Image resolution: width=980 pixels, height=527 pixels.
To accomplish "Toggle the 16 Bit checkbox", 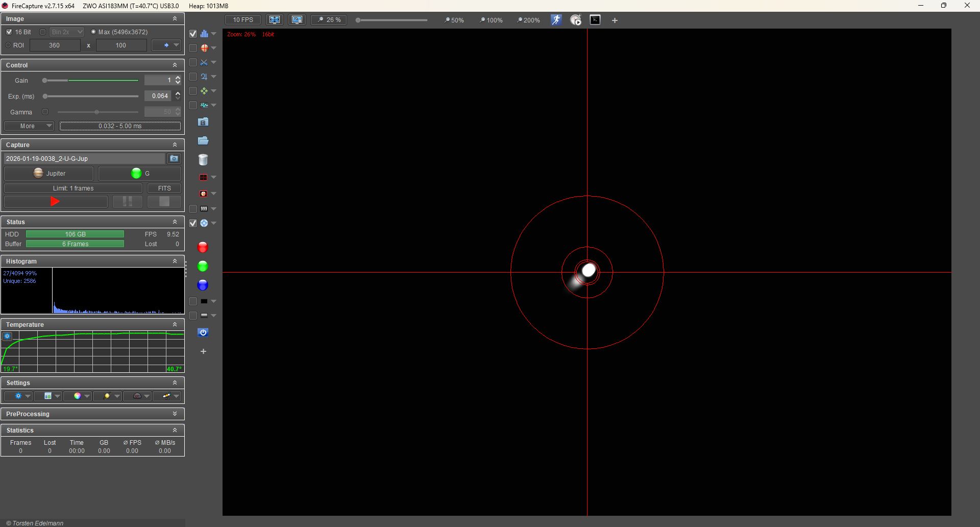I will point(9,32).
